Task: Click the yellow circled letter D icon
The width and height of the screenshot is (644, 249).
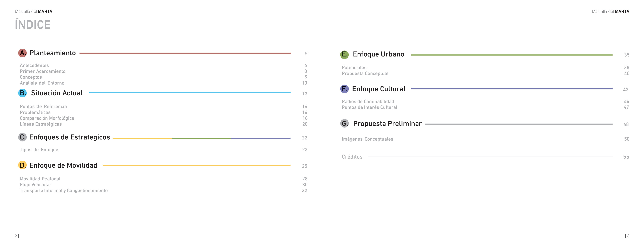Action: 22,165
